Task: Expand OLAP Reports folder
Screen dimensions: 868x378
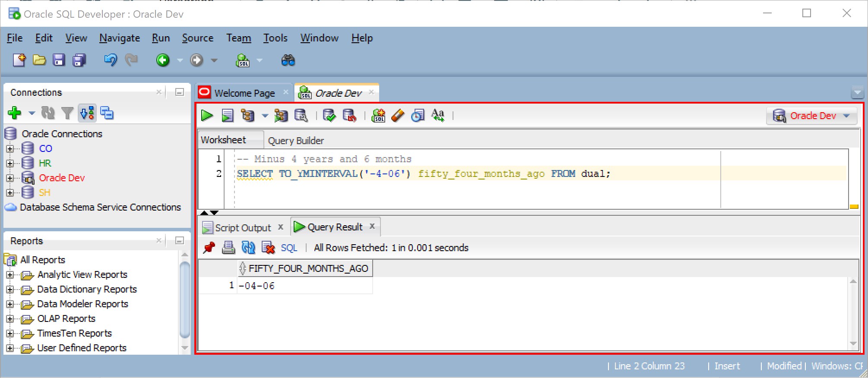Action: 10,319
